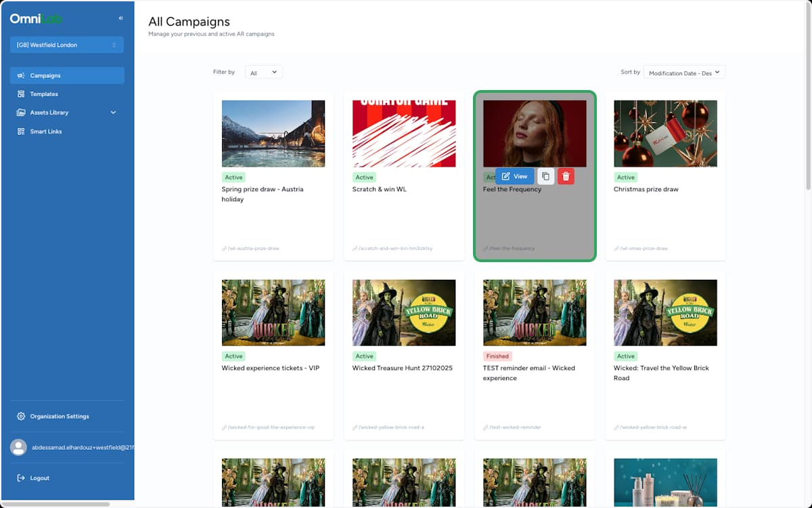
Task: Open the Sort by Modification Date dropdown
Action: pyautogui.click(x=684, y=72)
